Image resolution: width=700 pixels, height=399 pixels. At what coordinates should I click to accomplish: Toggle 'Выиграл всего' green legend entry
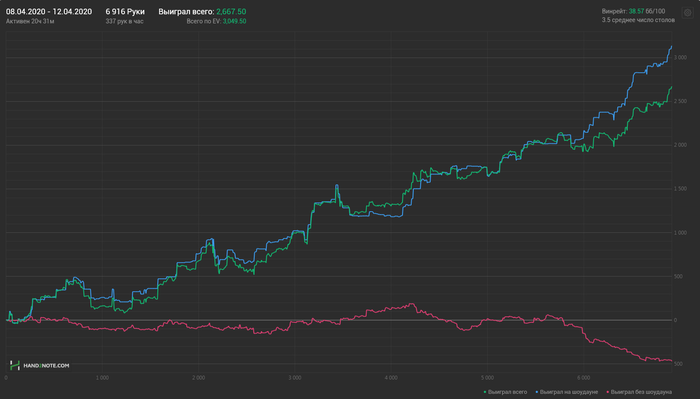coord(505,392)
